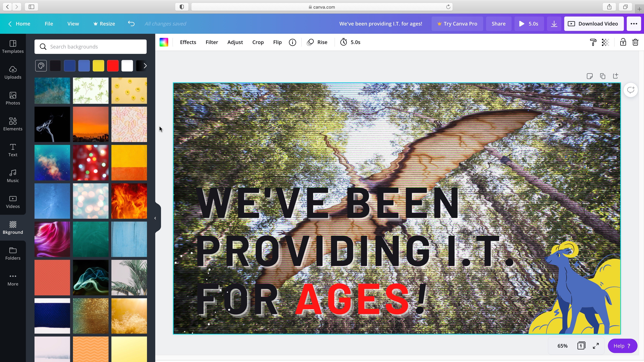
Task: Click the duplicate page icon
Action: pos(602,76)
